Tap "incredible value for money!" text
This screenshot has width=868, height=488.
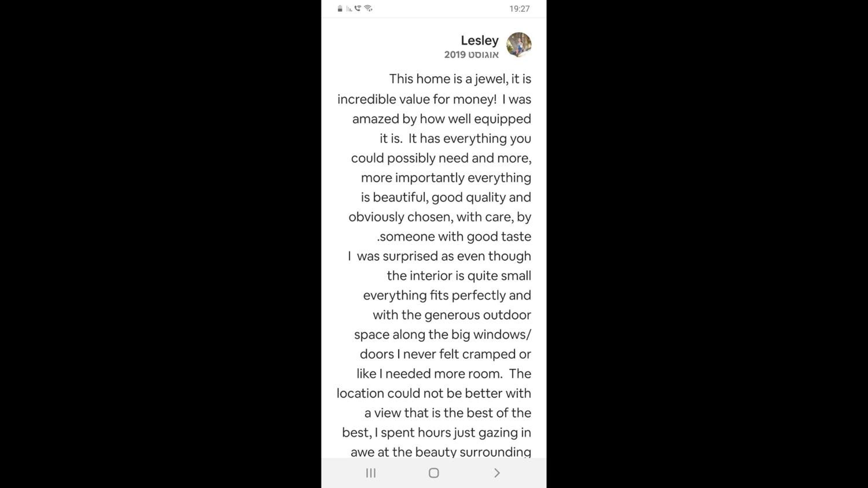[x=417, y=99]
